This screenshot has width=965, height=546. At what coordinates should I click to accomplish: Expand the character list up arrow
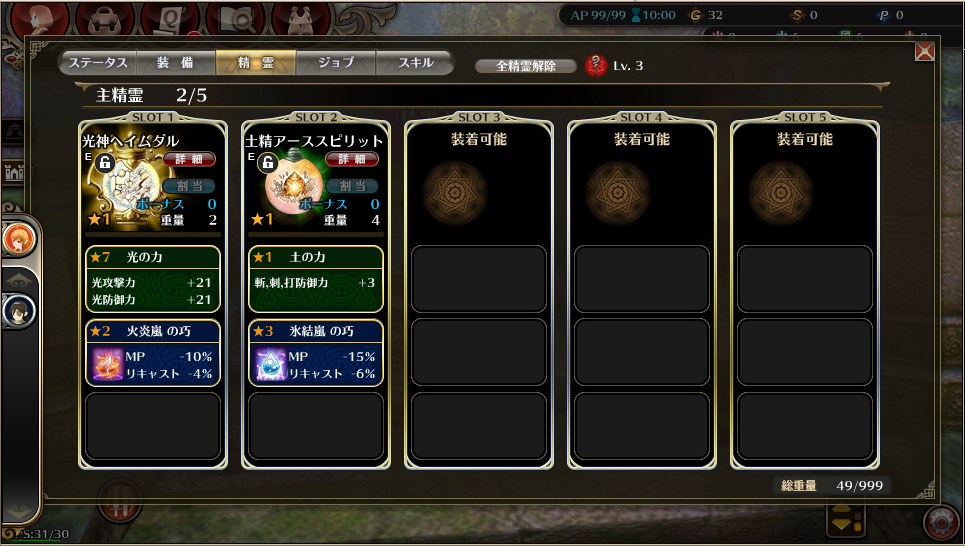19,280
